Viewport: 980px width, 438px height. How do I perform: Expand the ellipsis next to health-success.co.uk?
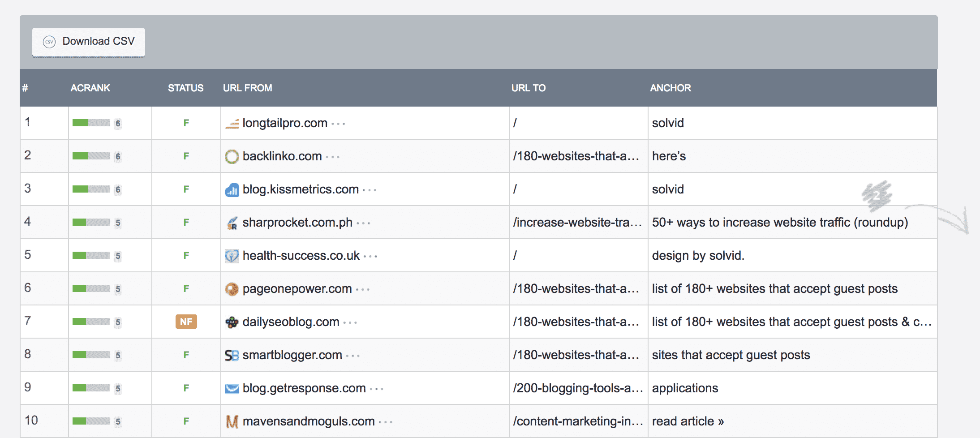[370, 257]
